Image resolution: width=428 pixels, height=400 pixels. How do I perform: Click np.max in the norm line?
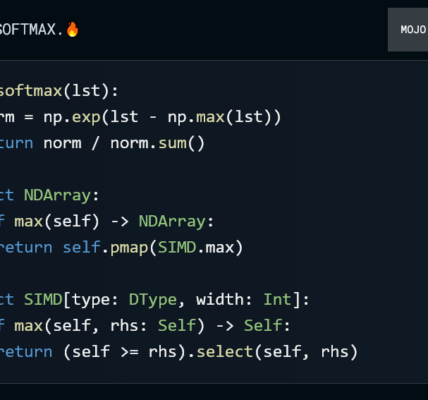pos(196,117)
